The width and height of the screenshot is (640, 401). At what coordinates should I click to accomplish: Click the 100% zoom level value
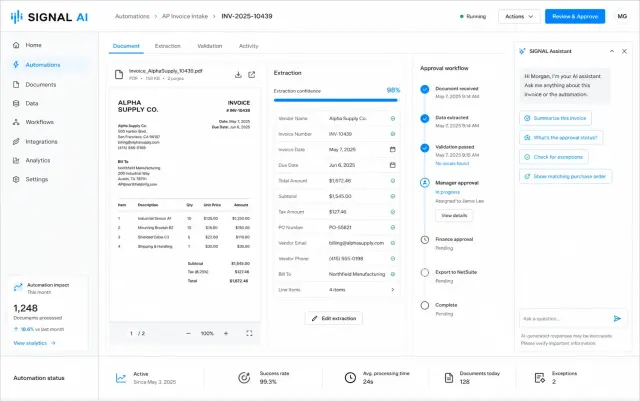tap(207, 333)
